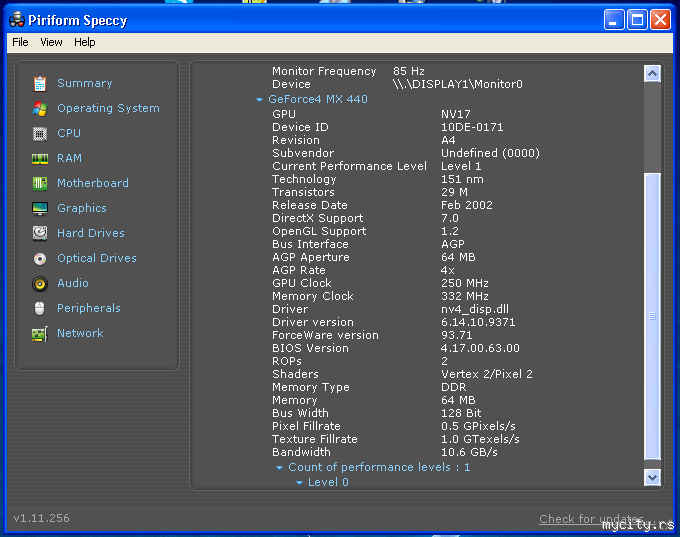Select Count of performance levels heading

379,467
